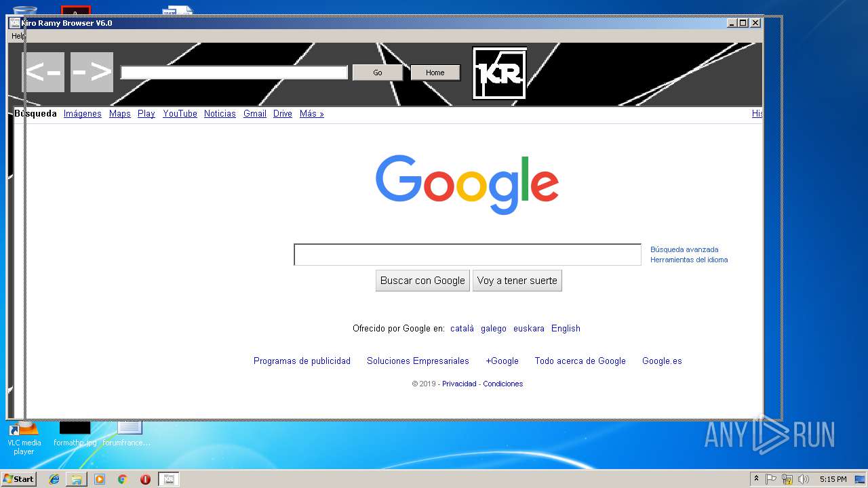
Task: Switch Google language to galego
Action: 494,329
